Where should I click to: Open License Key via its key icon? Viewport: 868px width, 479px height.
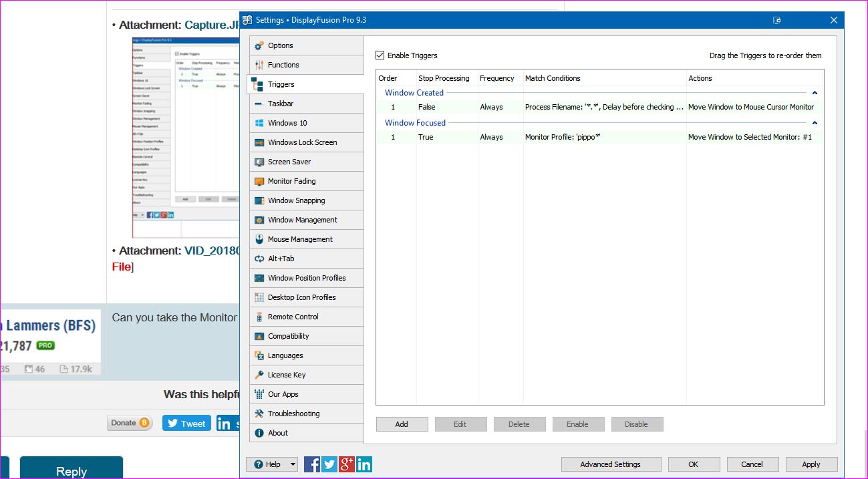coord(259,375)
